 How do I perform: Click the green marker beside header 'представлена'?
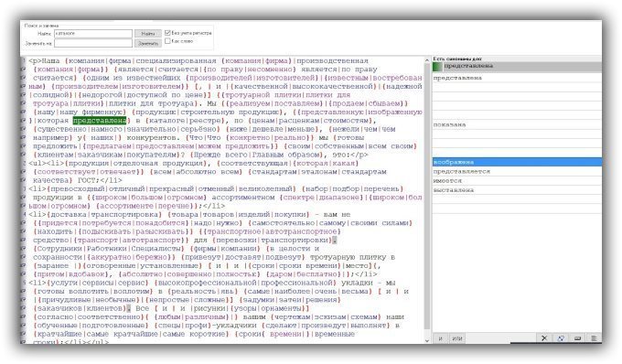(437, 66)
